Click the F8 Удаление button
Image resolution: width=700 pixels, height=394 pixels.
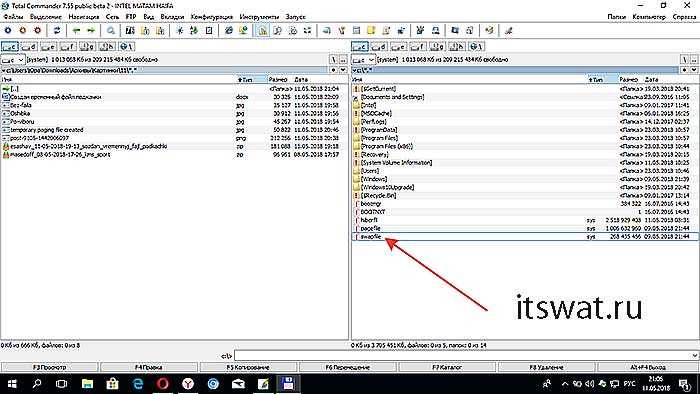tap(546, 367)
